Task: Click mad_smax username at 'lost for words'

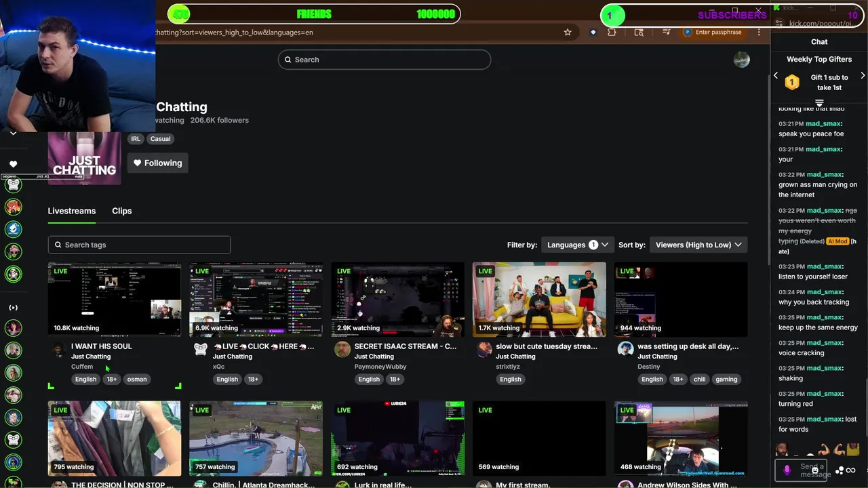Action: coord(824,419)
